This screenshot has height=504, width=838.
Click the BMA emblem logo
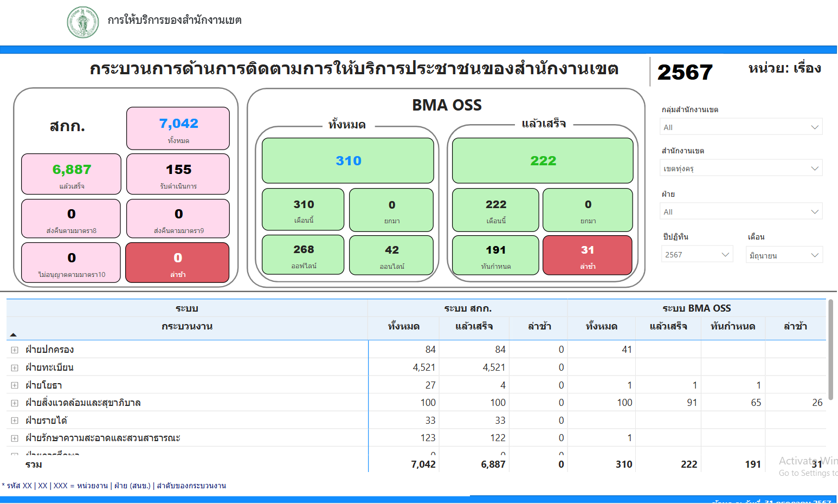pos(83,22)
